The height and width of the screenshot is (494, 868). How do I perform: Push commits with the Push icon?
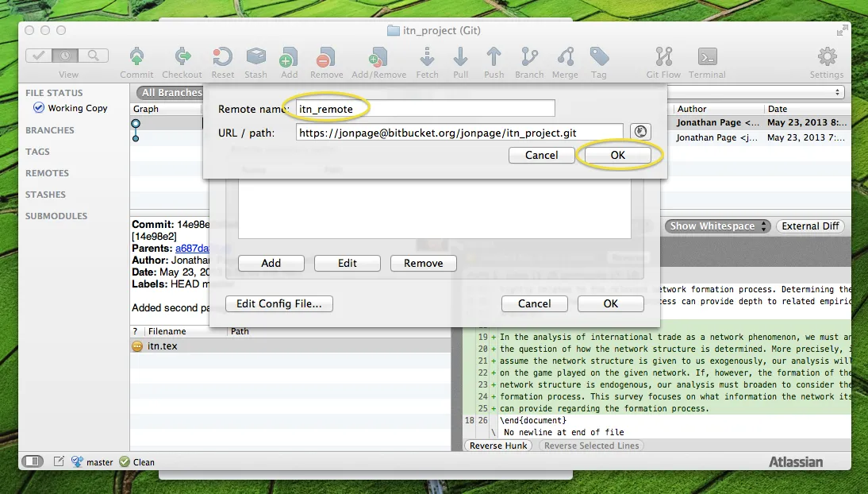pyautogui.click(x=494, y=57)
